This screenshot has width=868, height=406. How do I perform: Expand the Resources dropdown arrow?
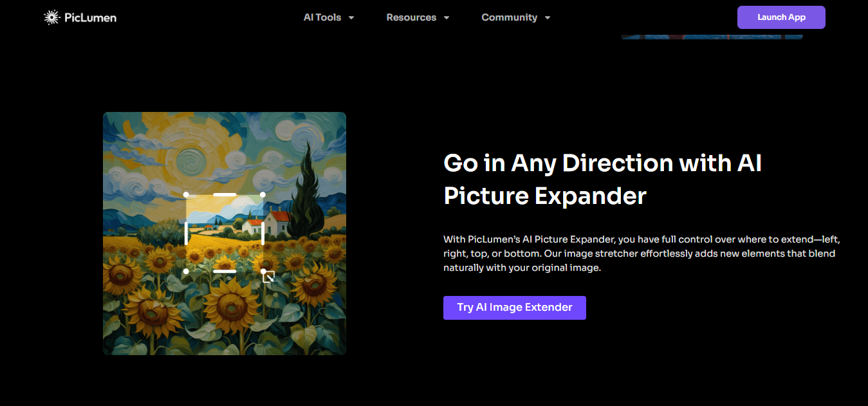(447, 18)
